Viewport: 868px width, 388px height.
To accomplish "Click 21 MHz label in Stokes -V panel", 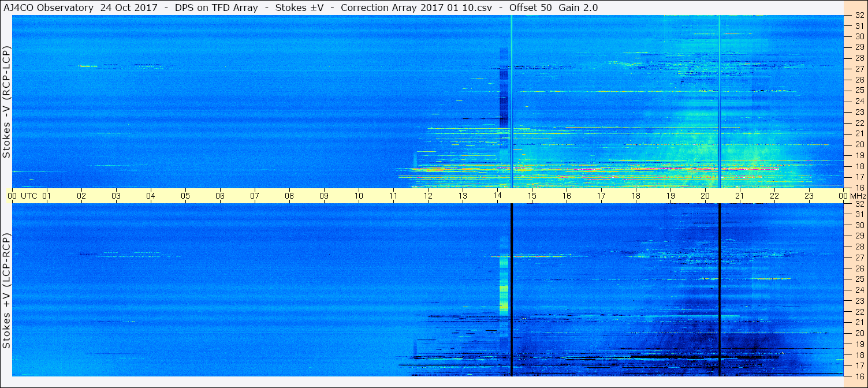I will tap(859, 134).
